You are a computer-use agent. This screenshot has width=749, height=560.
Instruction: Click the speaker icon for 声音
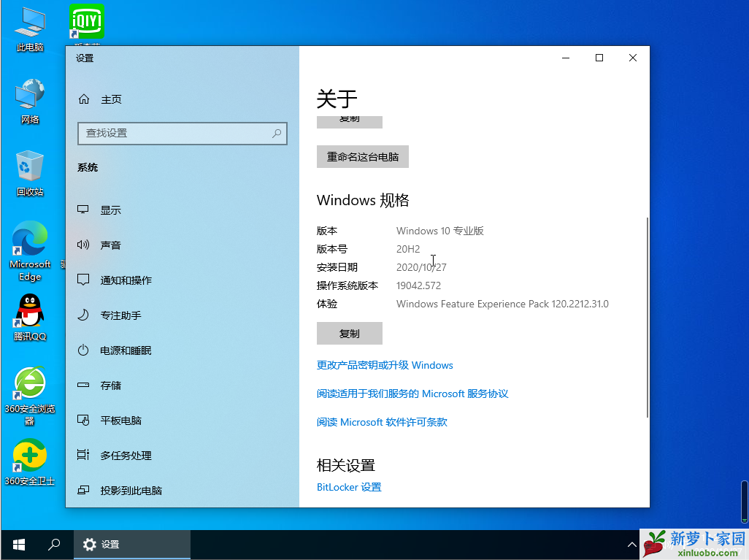pos(83,245)
